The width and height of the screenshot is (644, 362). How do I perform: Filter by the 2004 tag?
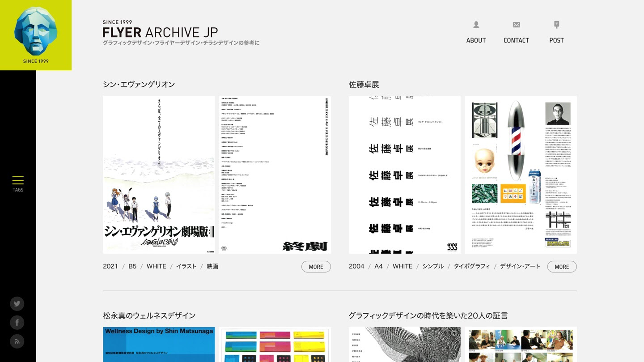(x=356, y=266)
